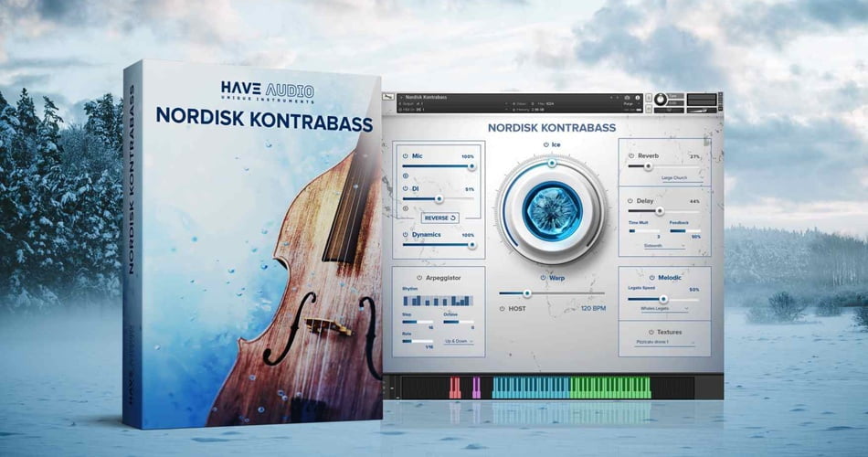This screenshot has width=868, height=457.
Task: Open the Sixteenth delay time dropdown
Action: (x=664, y=246)
